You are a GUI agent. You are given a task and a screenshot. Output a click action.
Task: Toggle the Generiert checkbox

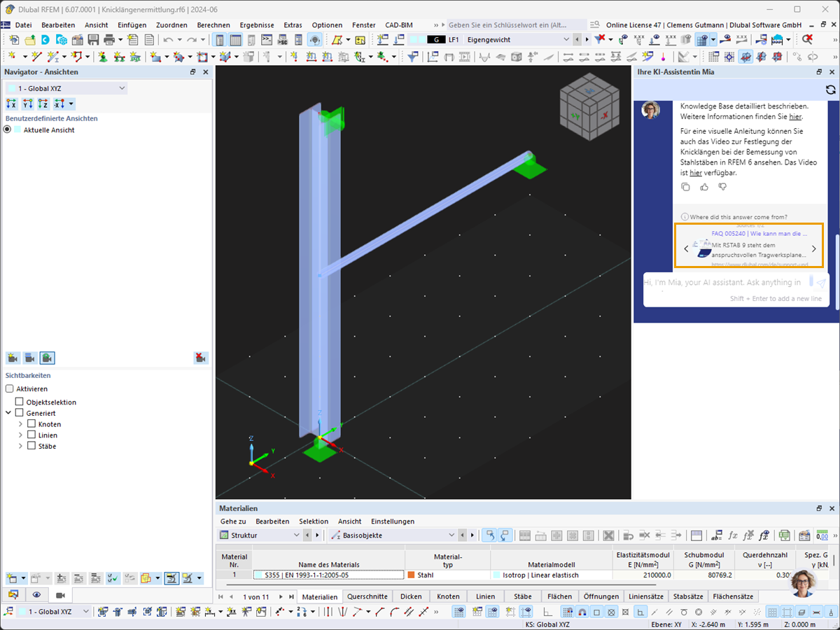[20, 413]
